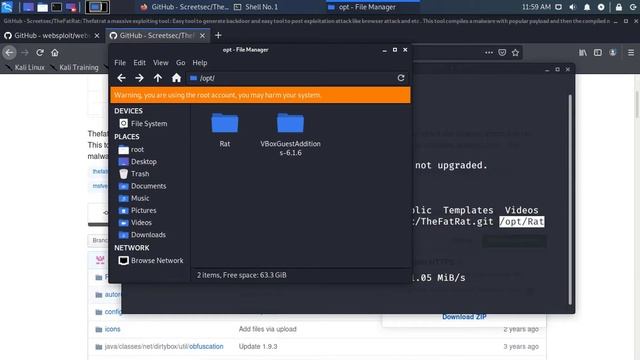Select the VBoxGuestAdditions-6.1.6 folder

point(290,135)
